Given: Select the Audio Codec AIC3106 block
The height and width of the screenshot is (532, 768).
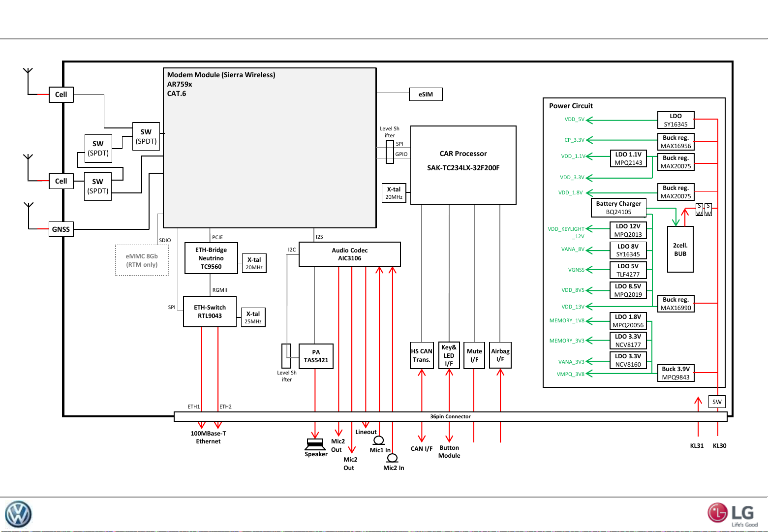Looking at the screenshot, I should click(349, 254).
